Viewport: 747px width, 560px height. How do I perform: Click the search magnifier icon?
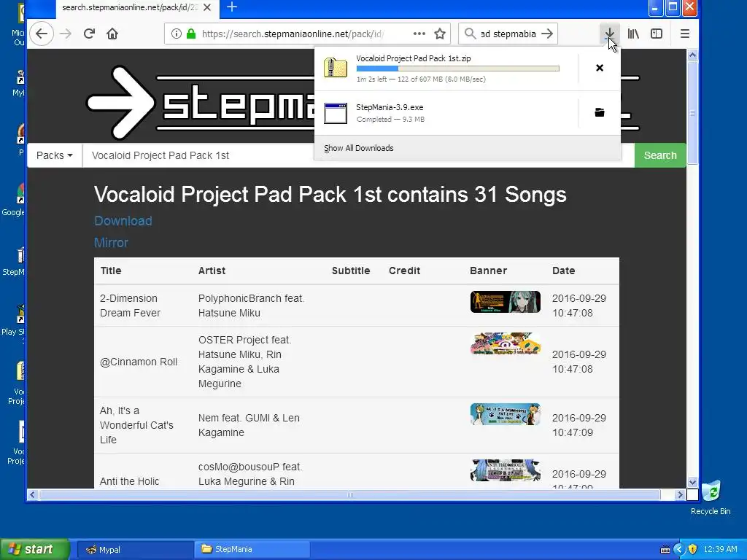[470, 34]
